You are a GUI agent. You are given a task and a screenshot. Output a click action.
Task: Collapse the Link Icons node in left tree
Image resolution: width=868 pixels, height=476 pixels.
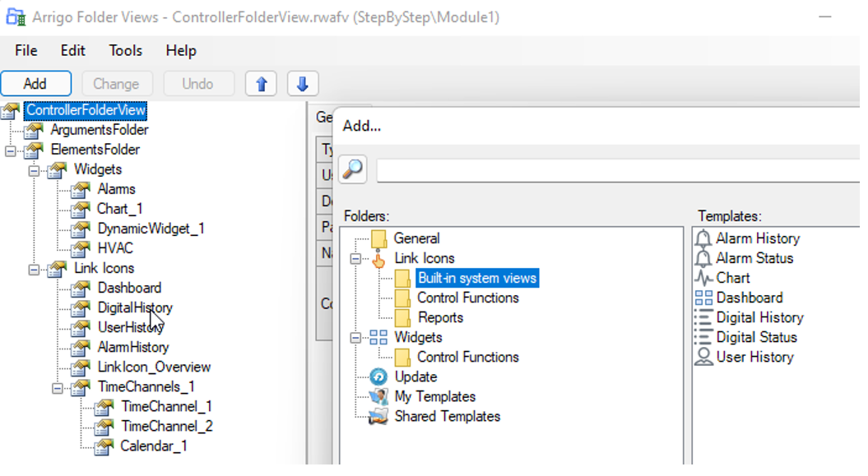pos(34,270)
